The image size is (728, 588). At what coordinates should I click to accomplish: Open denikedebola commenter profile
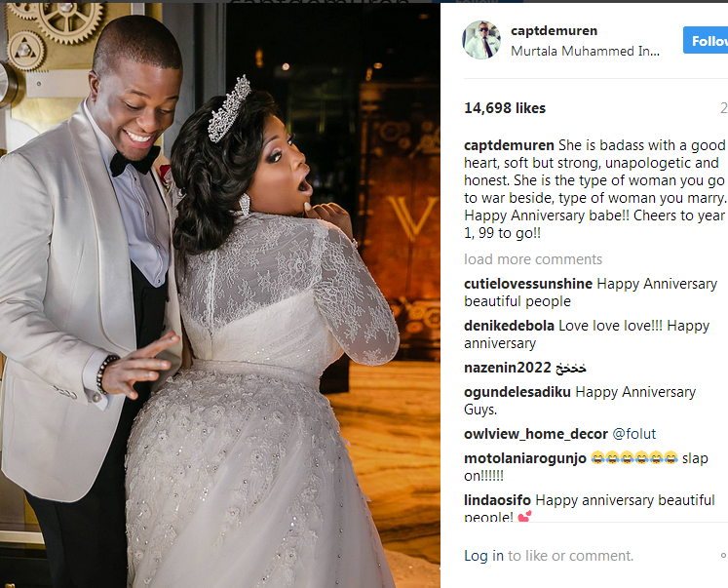click(x=510, y=326)
